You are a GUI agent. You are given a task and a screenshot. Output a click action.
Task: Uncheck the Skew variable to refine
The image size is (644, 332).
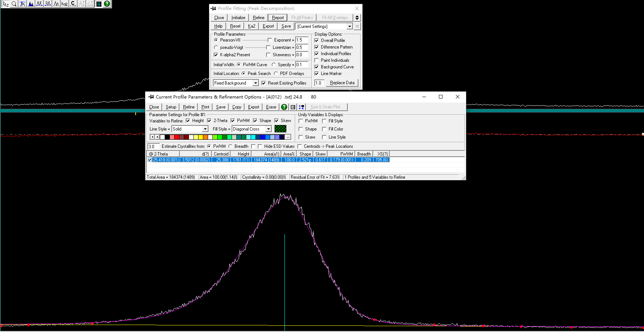(276, 121)
